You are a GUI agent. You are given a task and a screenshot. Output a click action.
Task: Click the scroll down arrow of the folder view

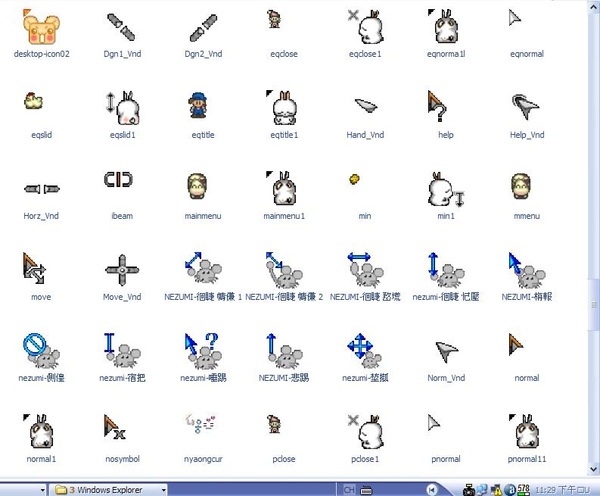[x=593, y=469]
